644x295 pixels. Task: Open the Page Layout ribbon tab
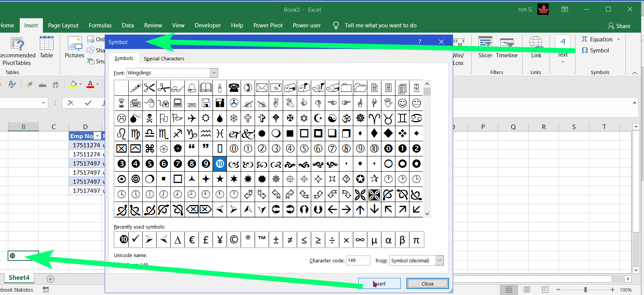63,25
